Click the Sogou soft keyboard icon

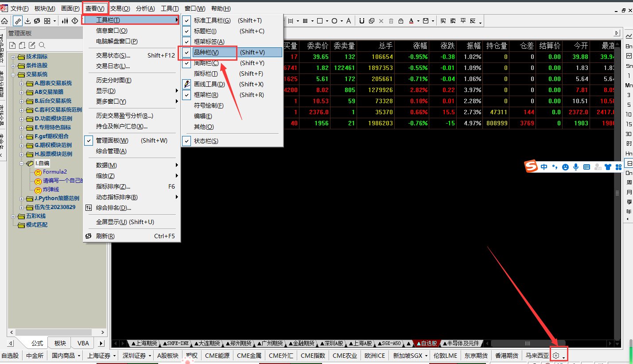pos(586,167)
